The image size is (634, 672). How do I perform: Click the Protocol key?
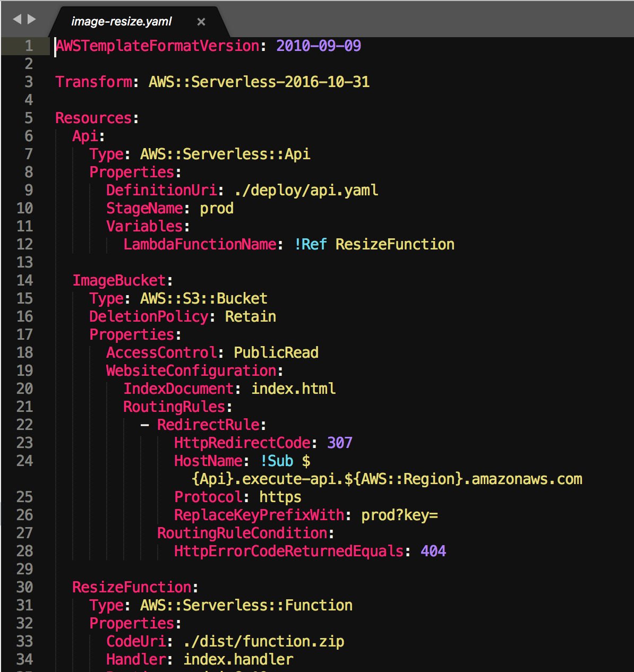208,497
